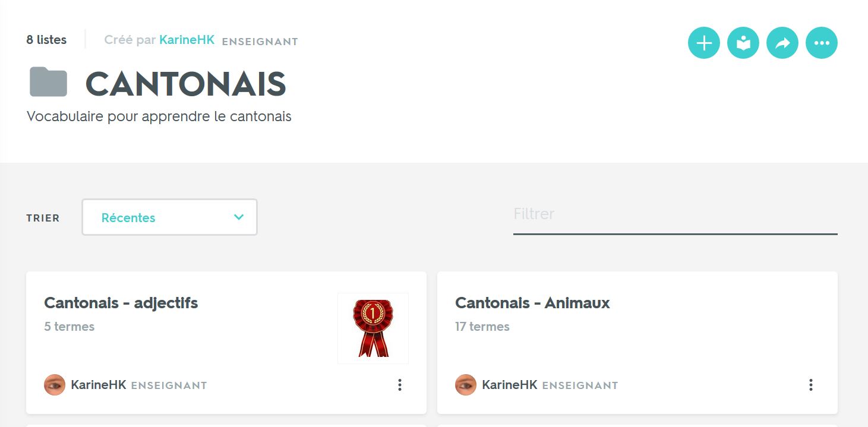Open KarineHK's profile from the folder header
The image size is (868, 427).
point(187,40)
